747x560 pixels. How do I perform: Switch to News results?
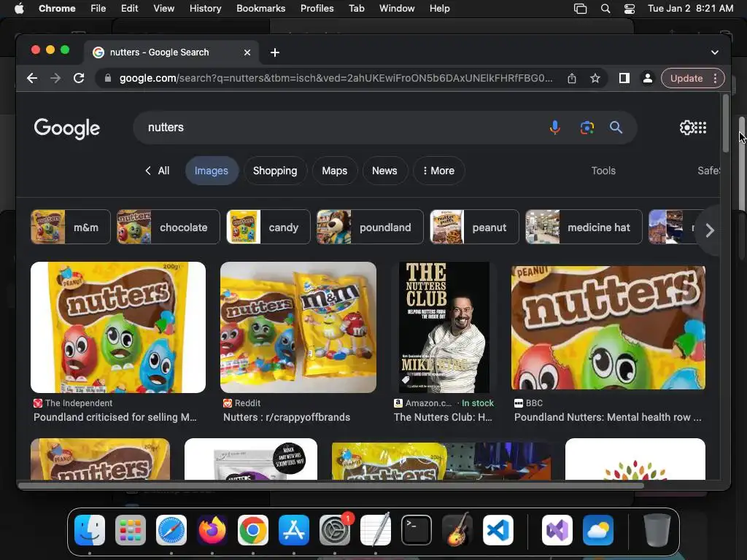(x=384, y=171)
